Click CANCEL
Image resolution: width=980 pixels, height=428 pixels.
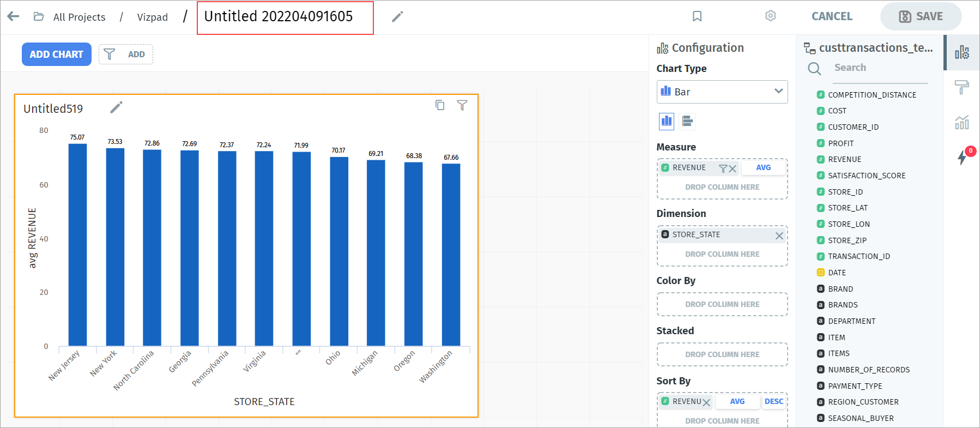(x=832, y=16)
